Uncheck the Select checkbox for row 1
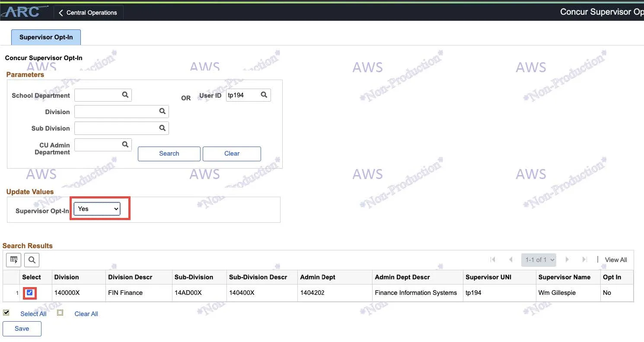 29,293
